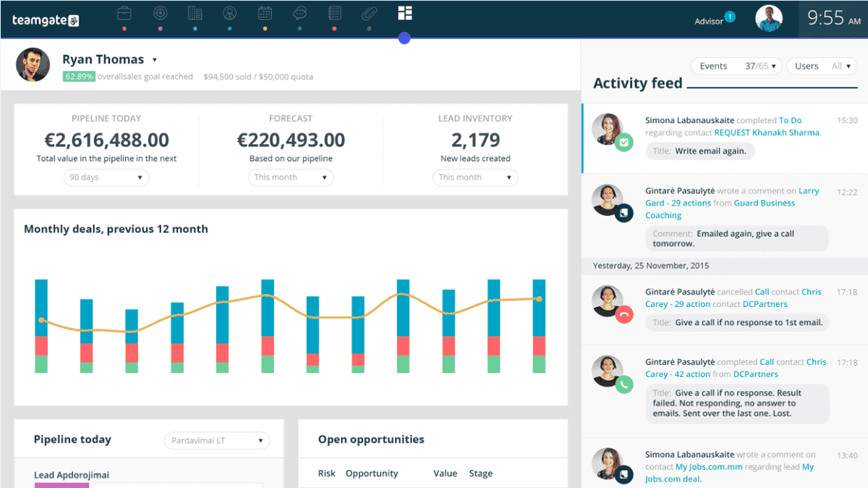Click the €220,493.00 forecast value
Viewport: 868px width, 488px height.
291,140
